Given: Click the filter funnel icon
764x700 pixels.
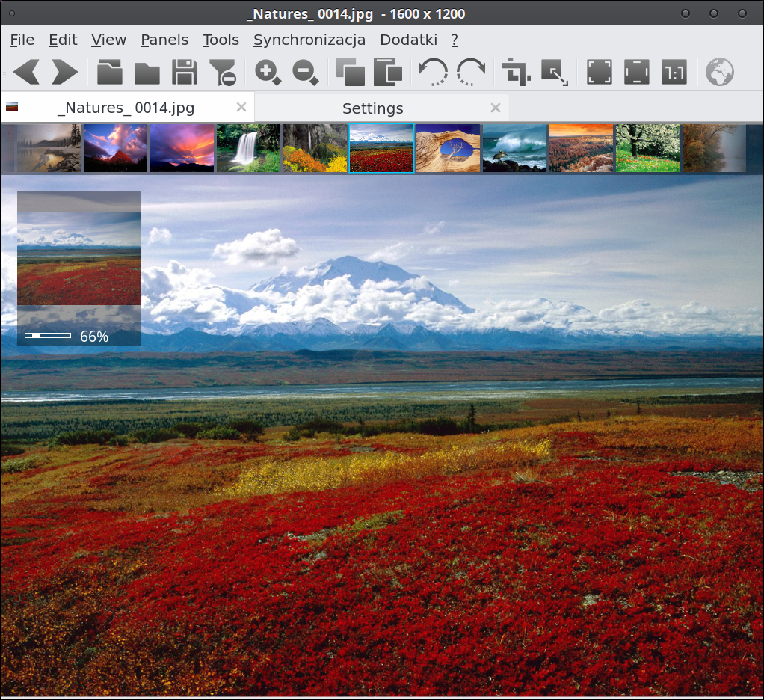Looking at the screenshot, I should point(223,73).
